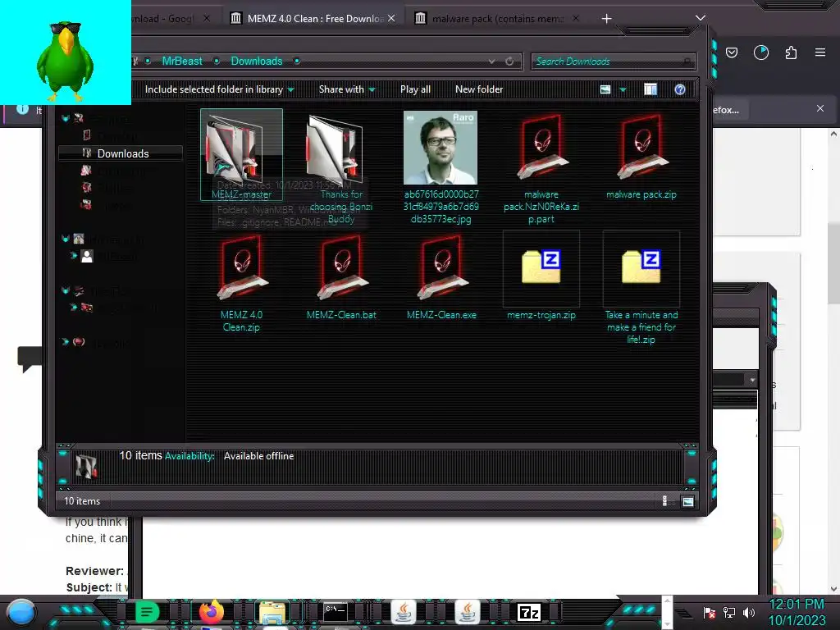The width and height of the screenshot is (840, 630).
Task: Open the view options dropdown arrow
Action: pos(623,89)
